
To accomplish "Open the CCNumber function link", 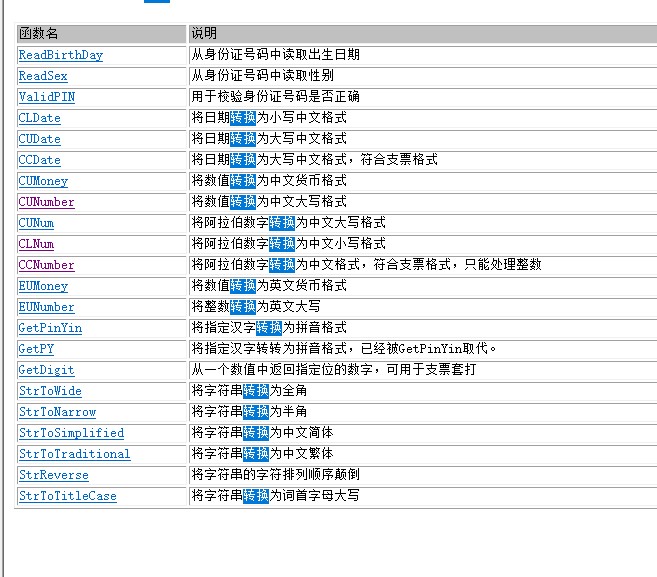I will [x=47, y=265].
